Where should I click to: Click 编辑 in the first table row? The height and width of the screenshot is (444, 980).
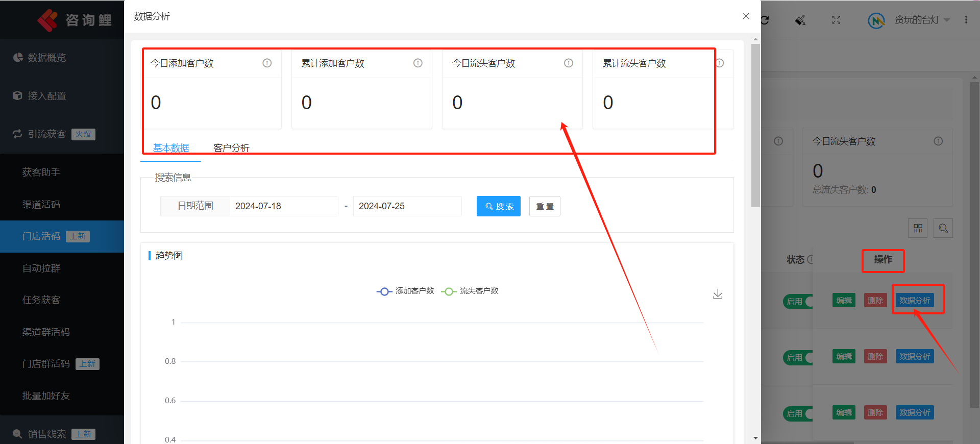coord(844,300)
